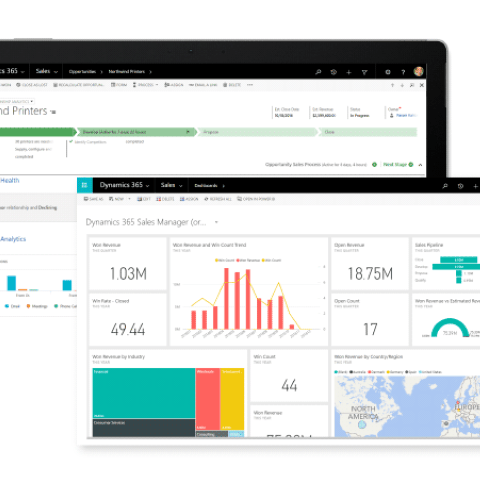
Task: Click the Next Stage button
Action: [398, 165]
